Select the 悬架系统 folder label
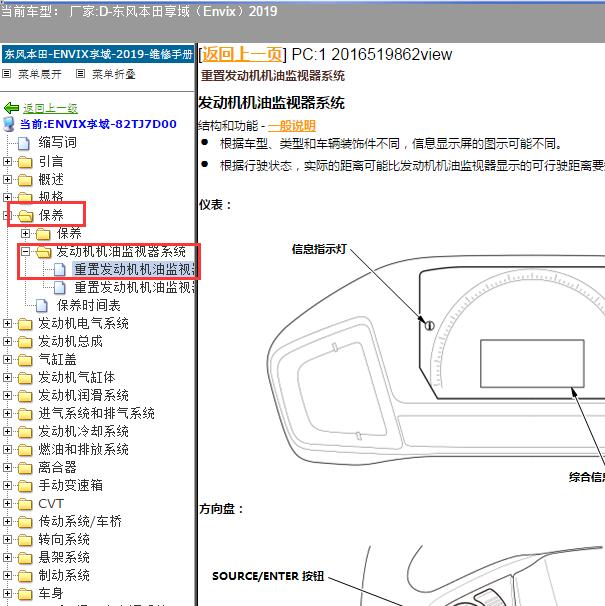The width and height of the screenshot is (605, 606). coord(64,557)
